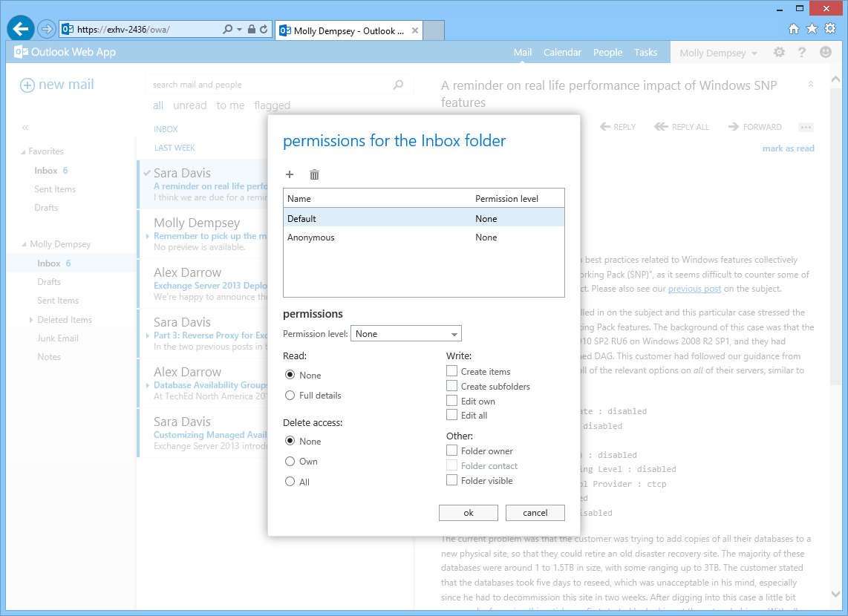Click the search magnifier icon

tap(399, 85)
